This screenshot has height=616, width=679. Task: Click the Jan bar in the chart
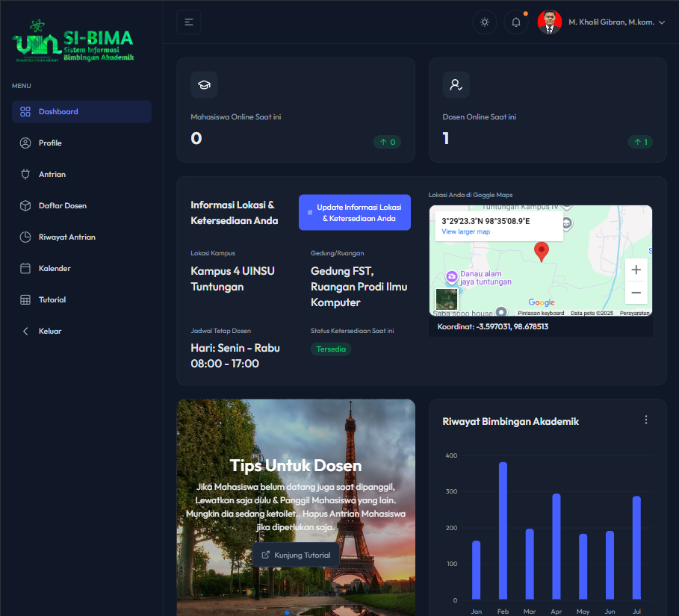tap(476, 570)
